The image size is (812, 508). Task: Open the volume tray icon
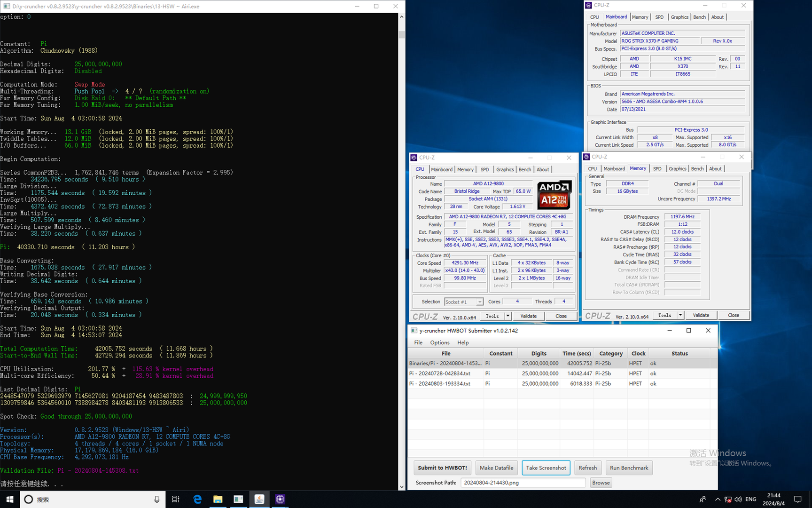click(738, 499)
